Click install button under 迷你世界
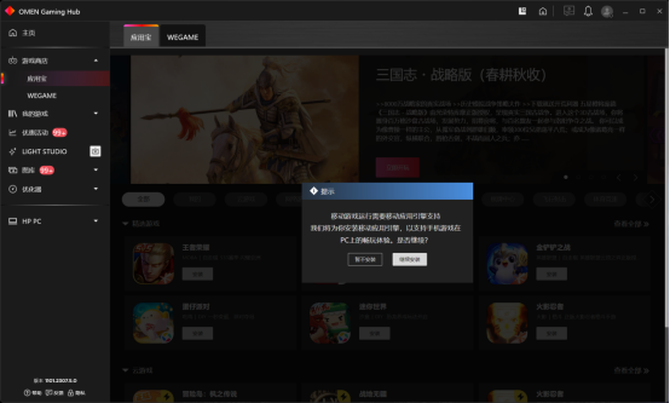 (374, 333)
